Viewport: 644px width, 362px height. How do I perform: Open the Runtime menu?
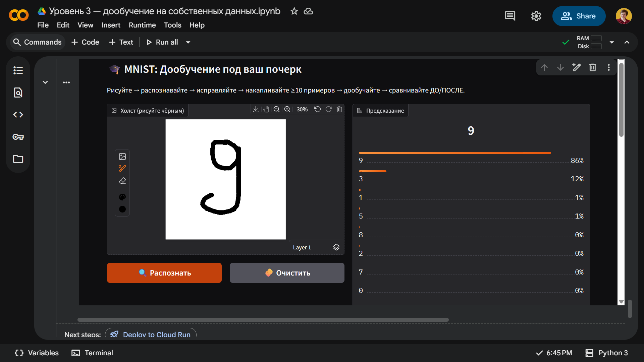[142, 25]
